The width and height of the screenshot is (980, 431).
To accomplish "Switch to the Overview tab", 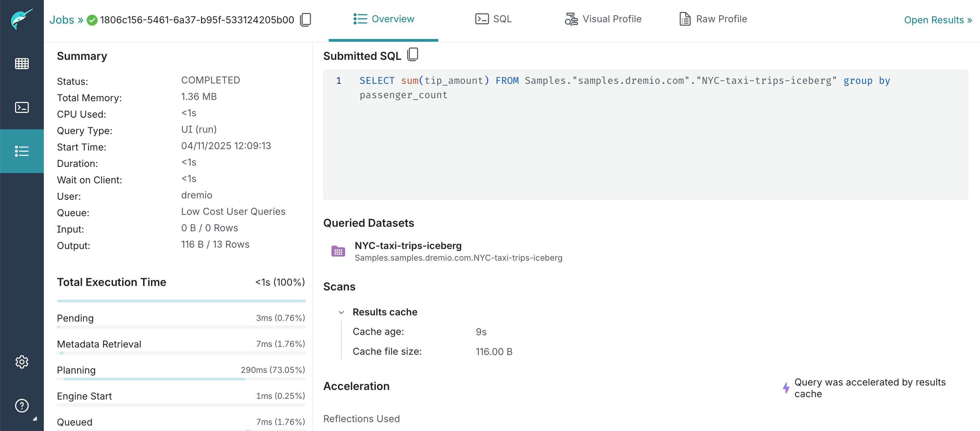I will point(384,19).
